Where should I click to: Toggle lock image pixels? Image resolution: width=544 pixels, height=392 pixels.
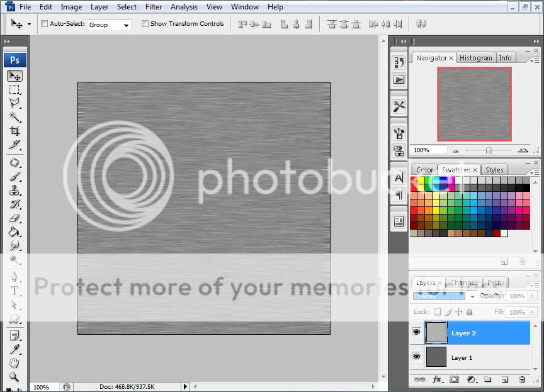click(448, 312)
